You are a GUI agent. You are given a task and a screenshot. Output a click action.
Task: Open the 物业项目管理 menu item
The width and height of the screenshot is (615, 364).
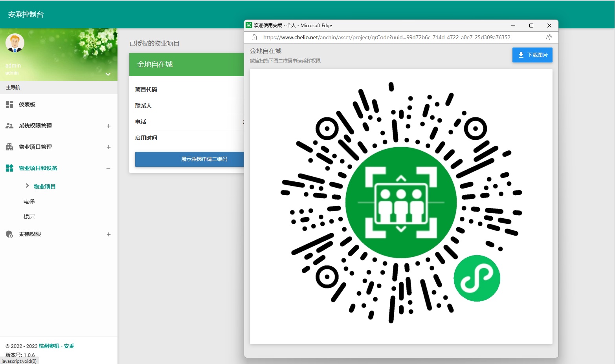(59, 147)
